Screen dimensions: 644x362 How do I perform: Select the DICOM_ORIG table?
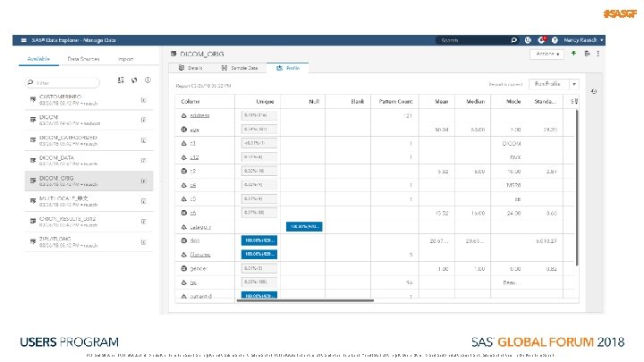pos(89,181)
